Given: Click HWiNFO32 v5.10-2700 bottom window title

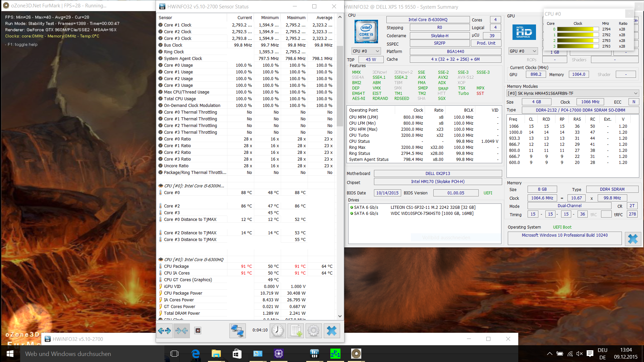Looking at the screenshot, I should pos(78,339).
